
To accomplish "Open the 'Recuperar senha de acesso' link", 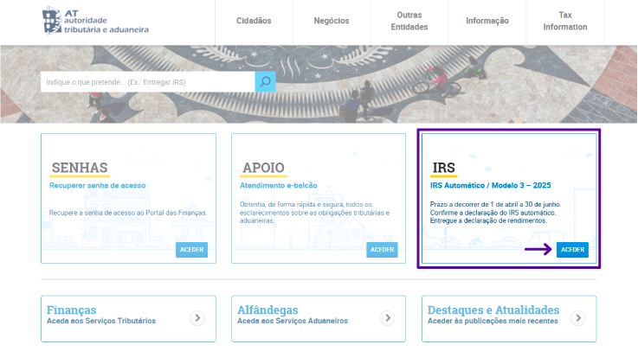I will coord(97,185).
